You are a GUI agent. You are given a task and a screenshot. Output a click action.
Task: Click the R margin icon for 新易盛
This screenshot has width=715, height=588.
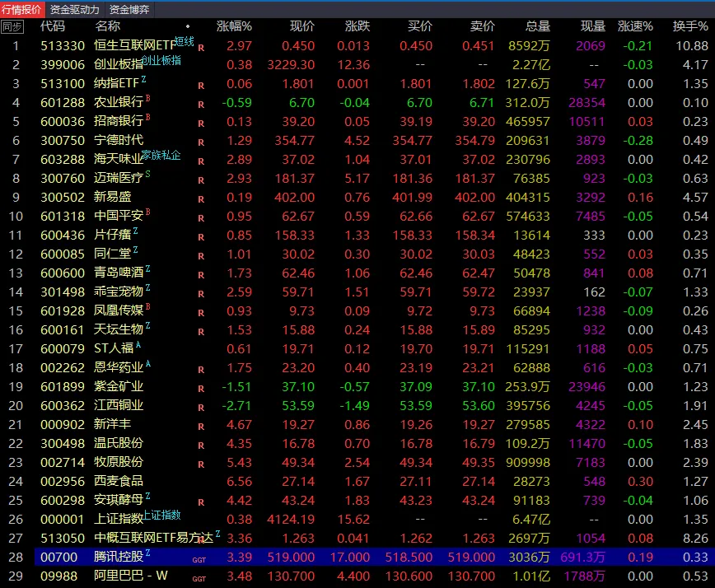pyautogui.click(x=201, y=199)
